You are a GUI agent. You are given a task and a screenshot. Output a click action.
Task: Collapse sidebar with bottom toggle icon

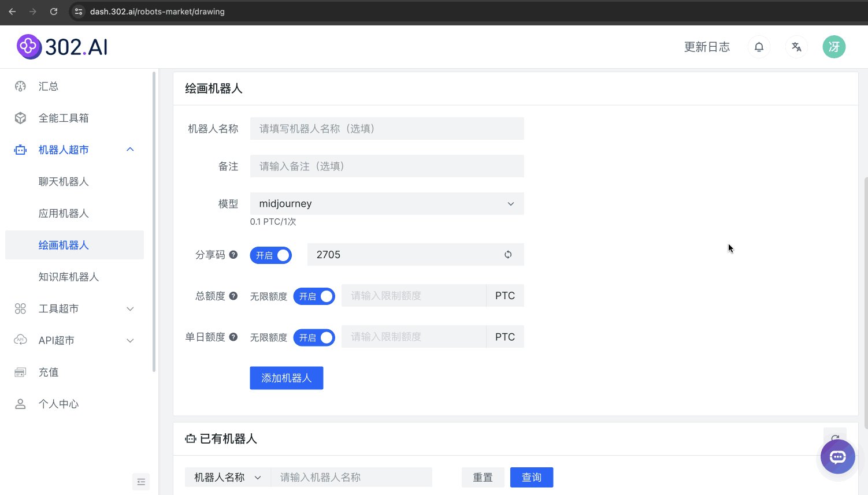point(141,482)
